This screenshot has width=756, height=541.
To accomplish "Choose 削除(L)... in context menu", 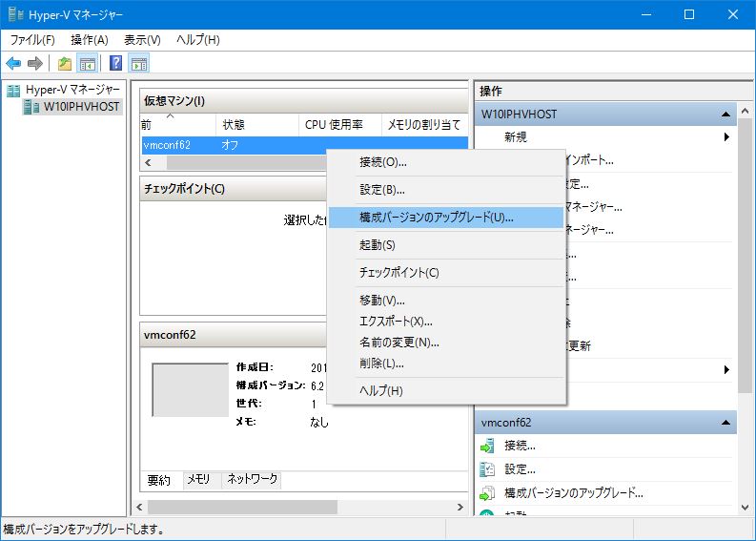I will 446,363.
